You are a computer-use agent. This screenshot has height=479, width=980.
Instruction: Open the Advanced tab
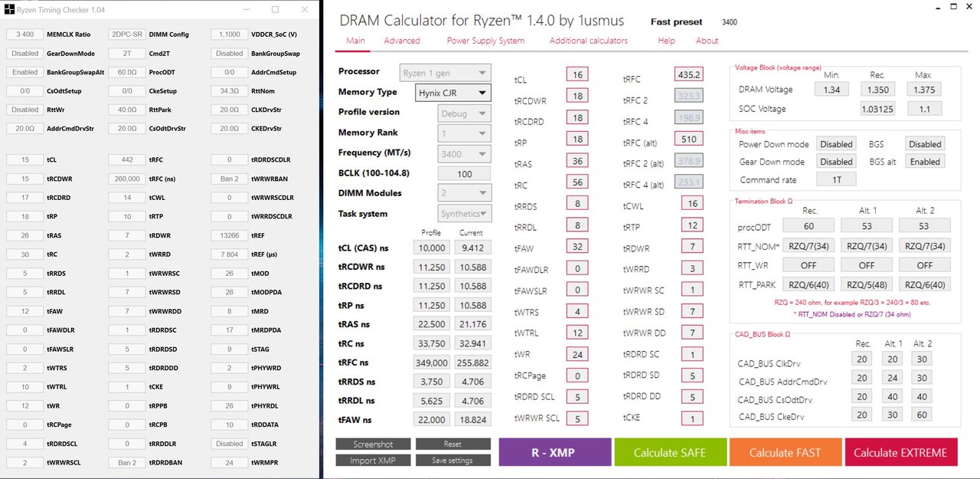402,41
